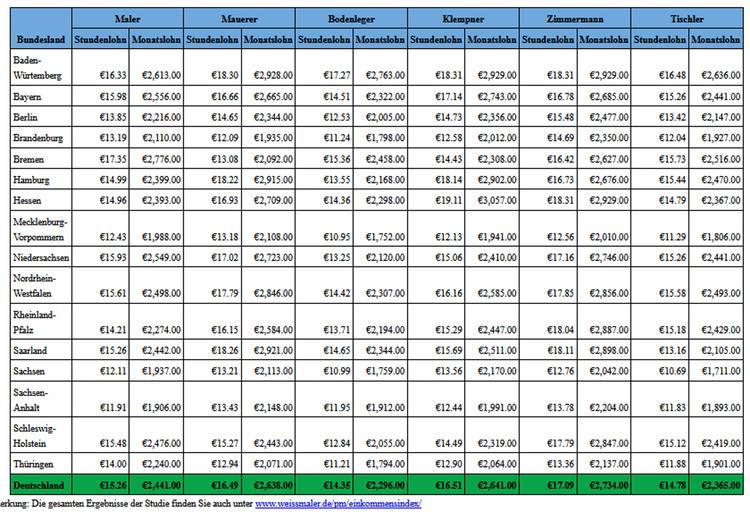Image resolution: width=750 pixels, height=512 pixels.
Task: Click Monatslohn subheader under Tischler
Action: pos(716,39)
